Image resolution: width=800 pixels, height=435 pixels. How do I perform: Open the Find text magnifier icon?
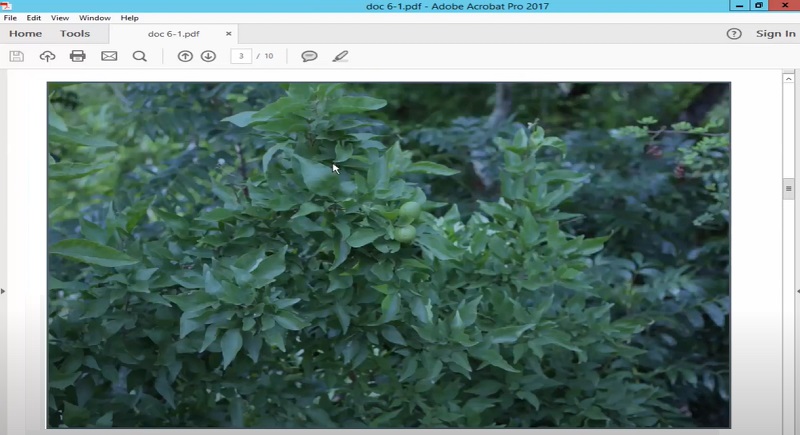click(140, 56)
